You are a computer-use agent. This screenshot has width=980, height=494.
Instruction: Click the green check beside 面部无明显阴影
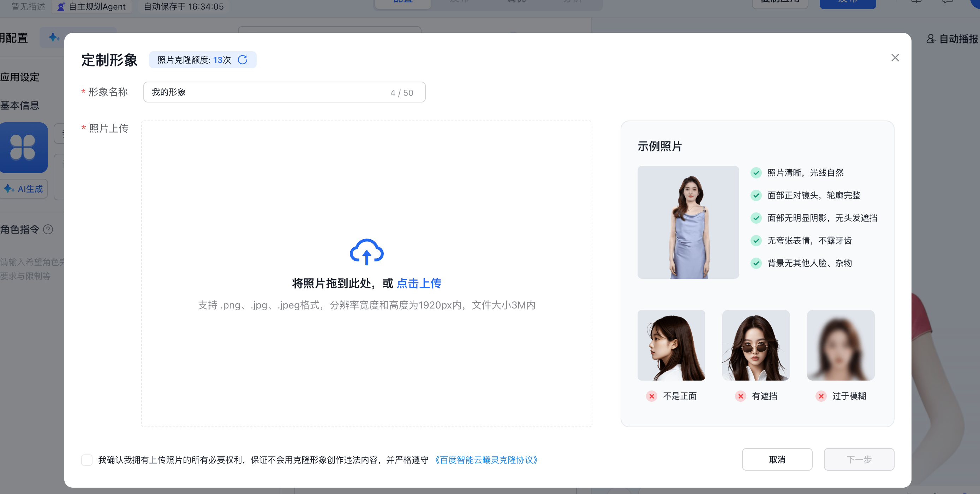(756, 218)
